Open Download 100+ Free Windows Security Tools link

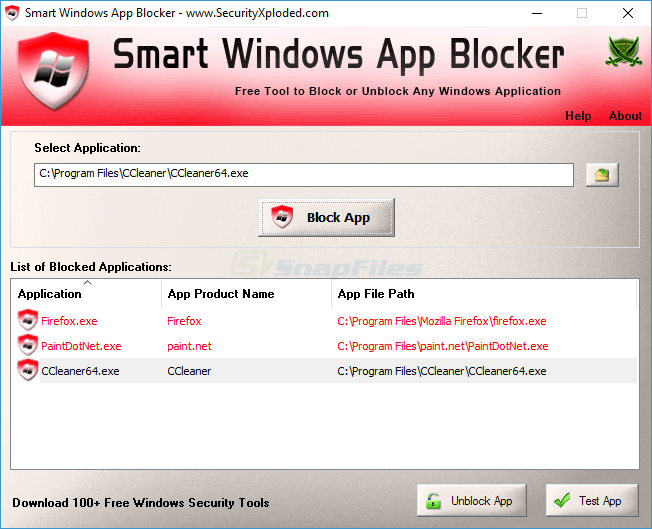141,503
